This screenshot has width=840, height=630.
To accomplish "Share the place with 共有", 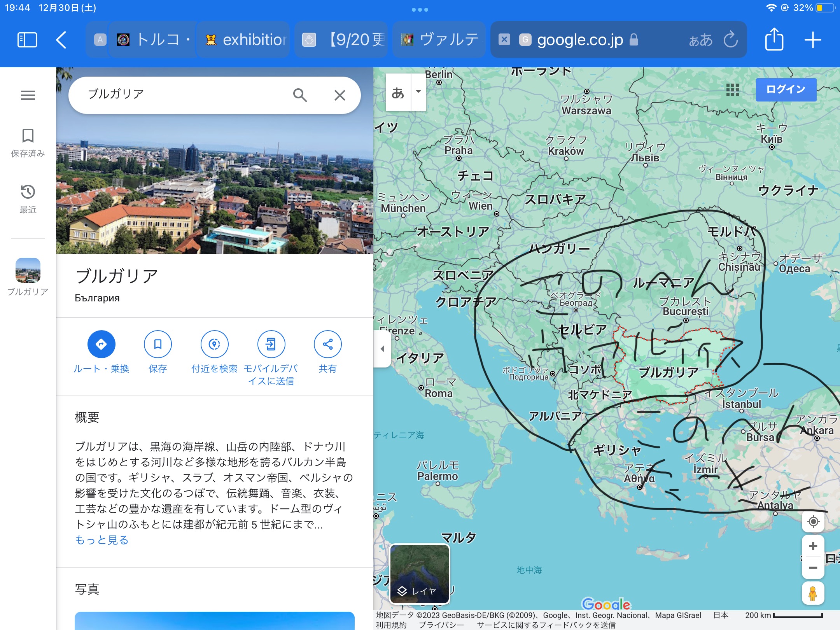I will coord(328,352).
